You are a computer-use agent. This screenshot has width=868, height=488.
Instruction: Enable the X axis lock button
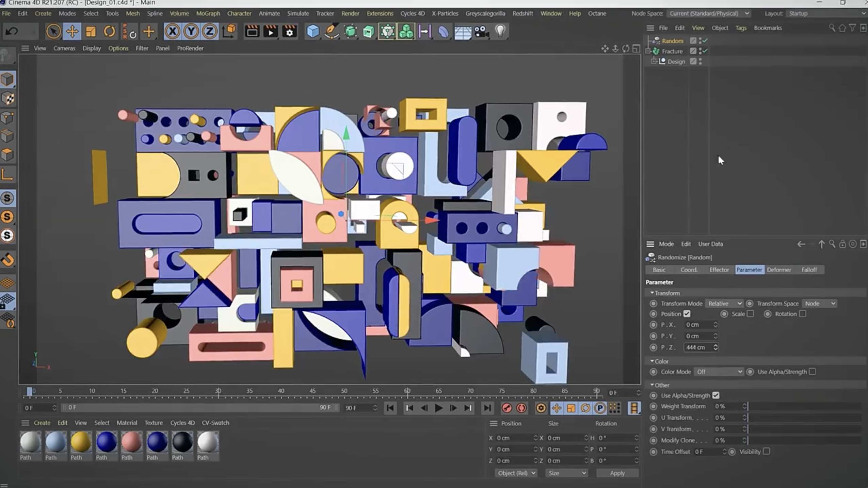point(173,31)
